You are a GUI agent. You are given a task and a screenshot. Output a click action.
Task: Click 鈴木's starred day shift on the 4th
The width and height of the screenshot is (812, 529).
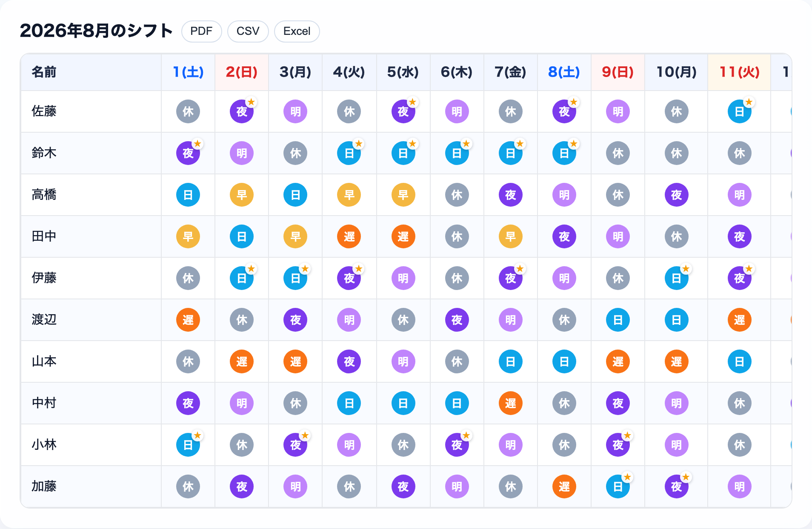point(349,153)
